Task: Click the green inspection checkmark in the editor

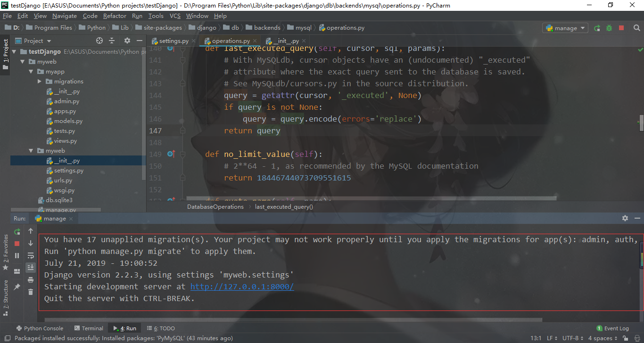Action: (641, 49)
